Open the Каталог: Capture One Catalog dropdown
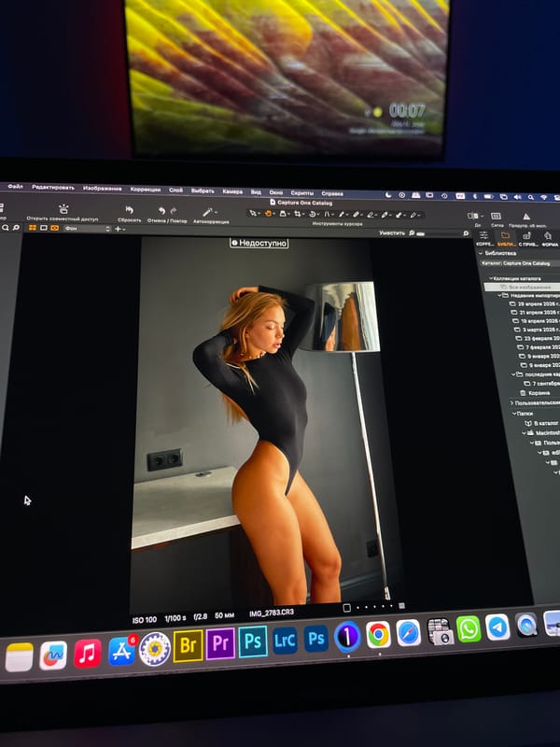This screenshot has width=560, height=747. [520, 263]
